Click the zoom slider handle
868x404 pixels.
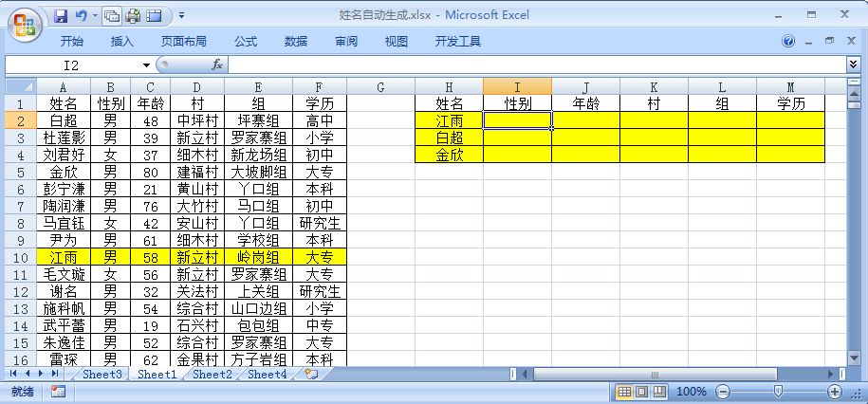click(x=778, y=392)
